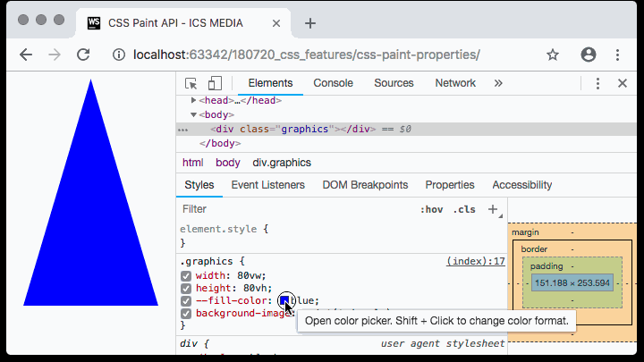Expand the head element node

pos(194,100)
